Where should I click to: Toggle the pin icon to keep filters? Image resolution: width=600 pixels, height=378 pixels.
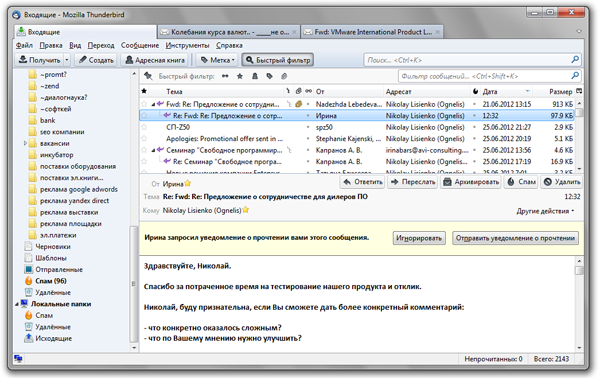(x=148, y=76)
